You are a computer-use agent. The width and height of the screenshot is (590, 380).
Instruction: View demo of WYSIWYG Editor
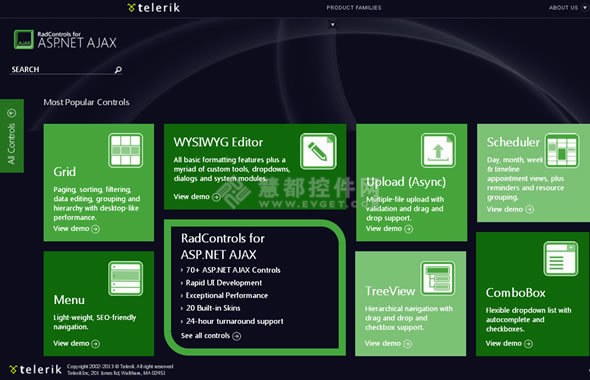coord(197,196)
